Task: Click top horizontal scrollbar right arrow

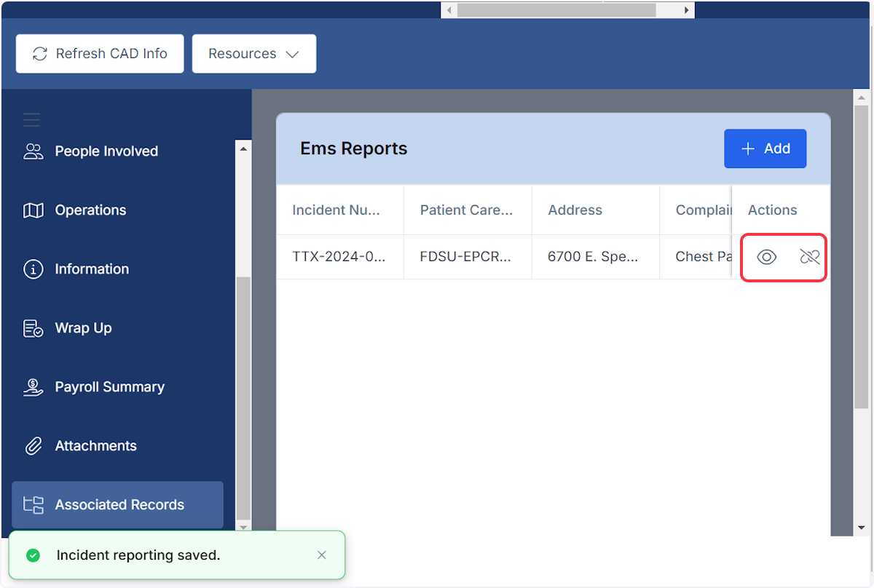Action: pos(686,10)
